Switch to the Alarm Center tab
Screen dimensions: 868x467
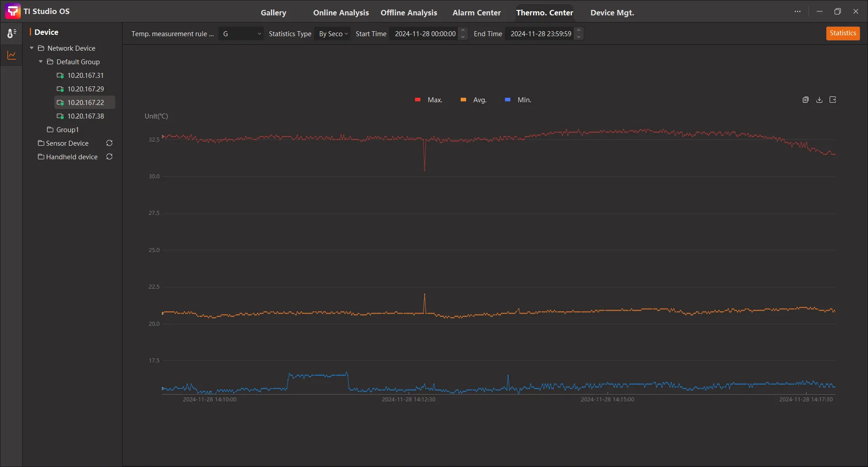pos(476,13)
